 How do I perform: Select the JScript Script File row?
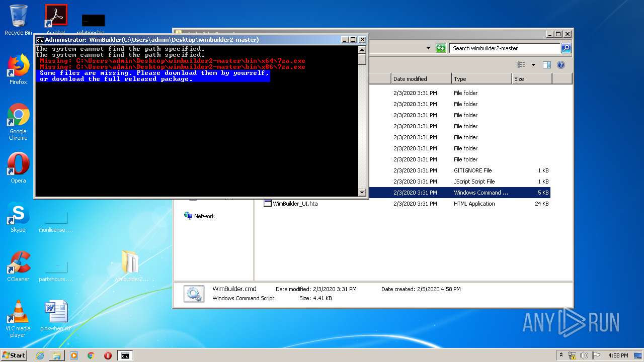(459, 182)
